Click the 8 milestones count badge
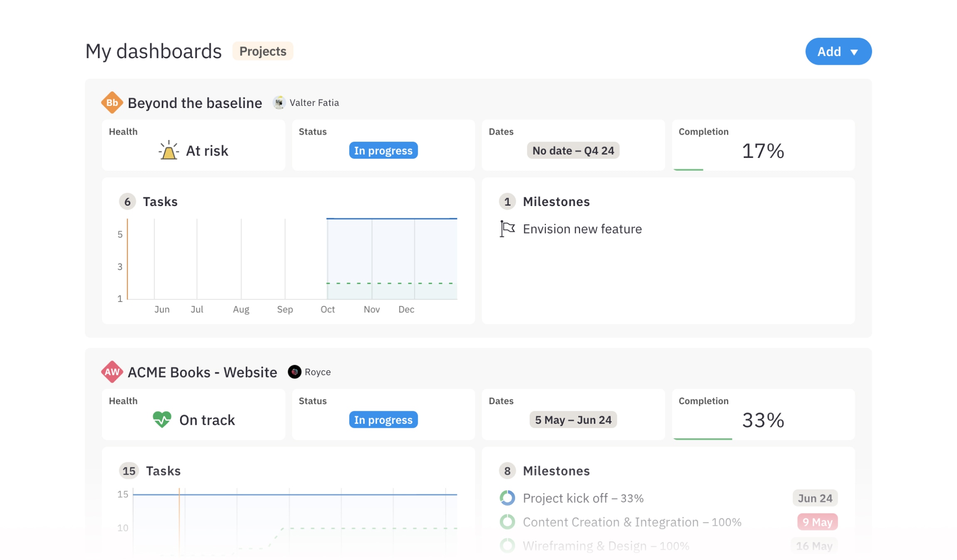Image resolution: width=957 pixels, height=560 pixels. coord(507,471)
